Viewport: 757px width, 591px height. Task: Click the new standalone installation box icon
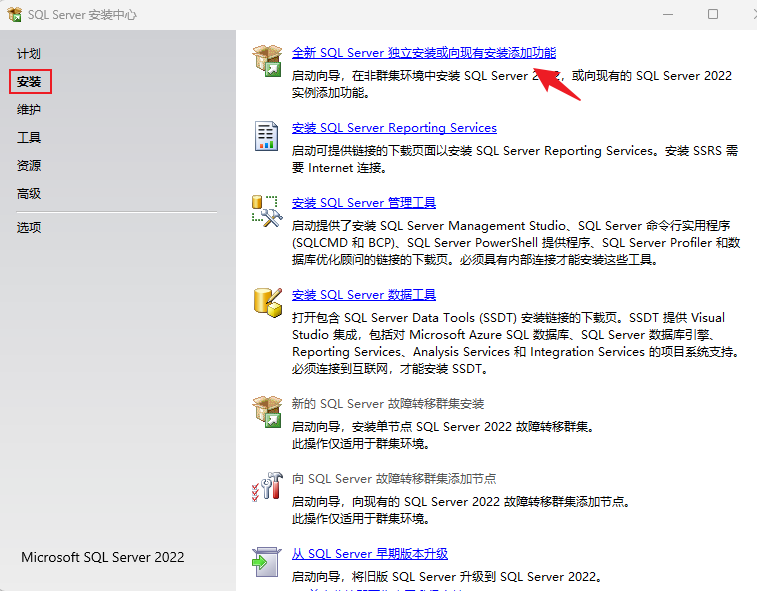[x=267, y=60]
